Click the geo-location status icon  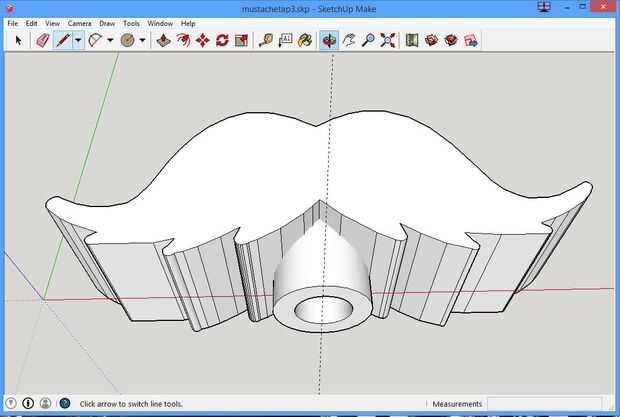pos(11,403)
